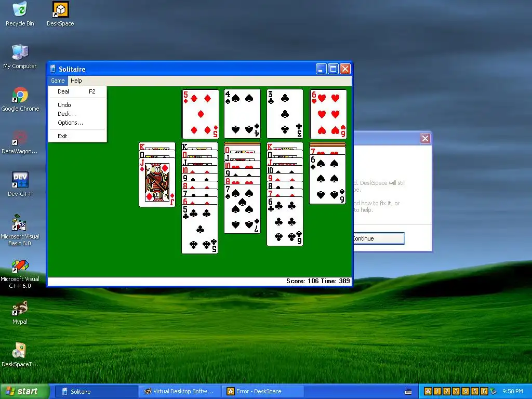The width and height of the screenshot is (532, 399).
Task: Switch to desktop 6 in system tray
Action: tap(484, 391)
